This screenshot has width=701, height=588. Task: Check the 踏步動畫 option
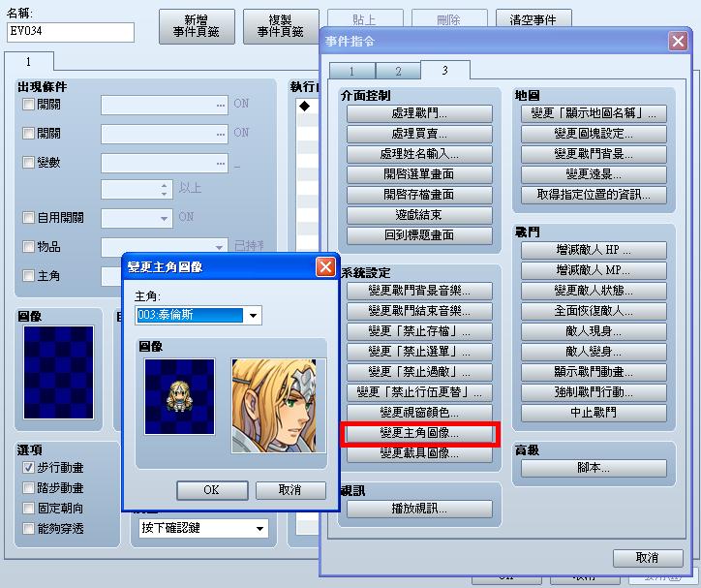click(x=28, y=488)
